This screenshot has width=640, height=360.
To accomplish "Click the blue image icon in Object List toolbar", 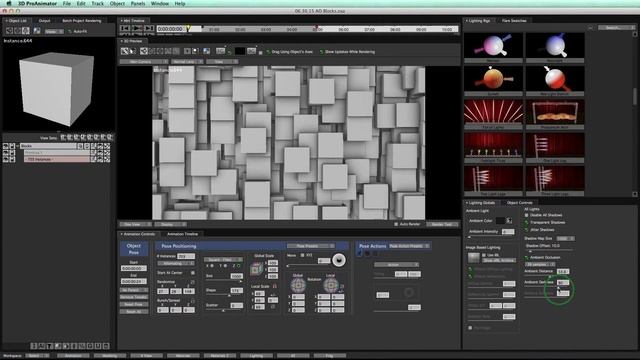I will (37, 31).
